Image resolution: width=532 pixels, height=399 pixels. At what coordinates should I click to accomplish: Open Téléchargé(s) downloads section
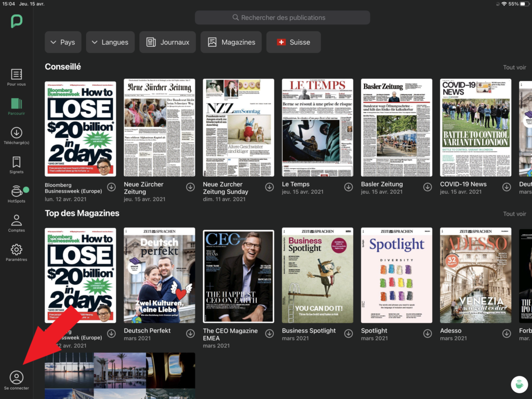(16, 136)
